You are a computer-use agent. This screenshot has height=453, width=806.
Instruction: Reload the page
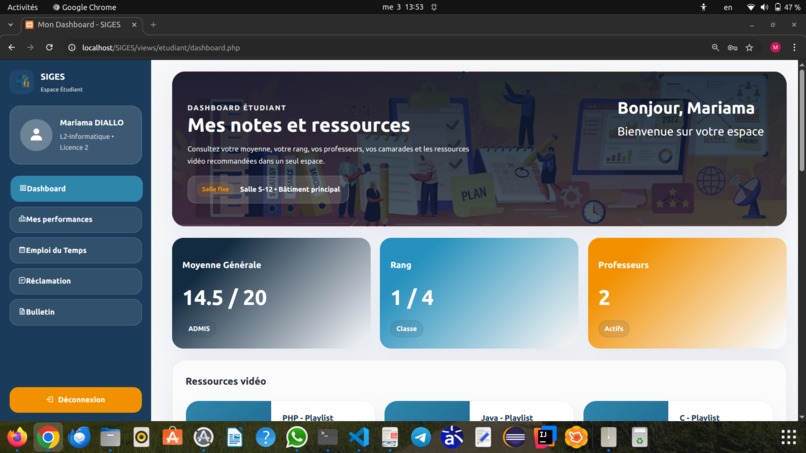(x=49, y=47)
